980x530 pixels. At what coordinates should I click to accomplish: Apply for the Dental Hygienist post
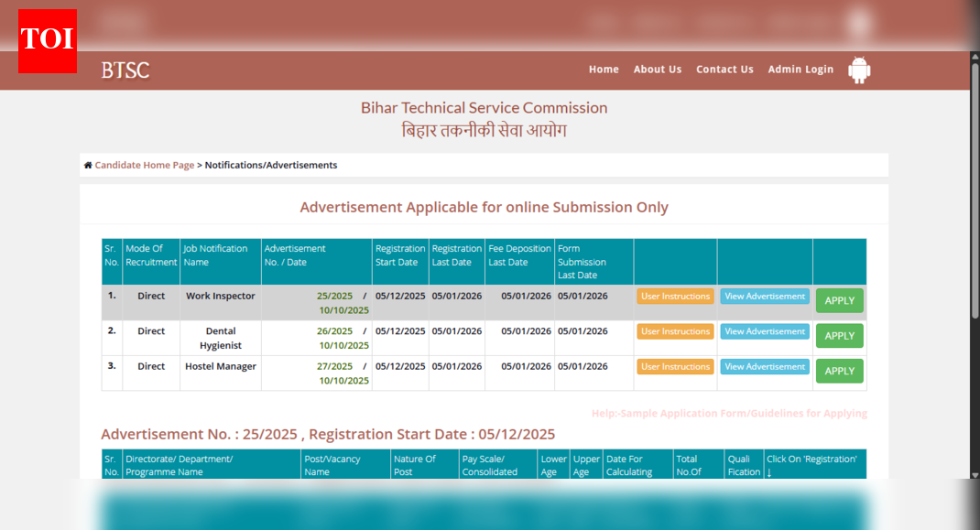tap(839, 335)
